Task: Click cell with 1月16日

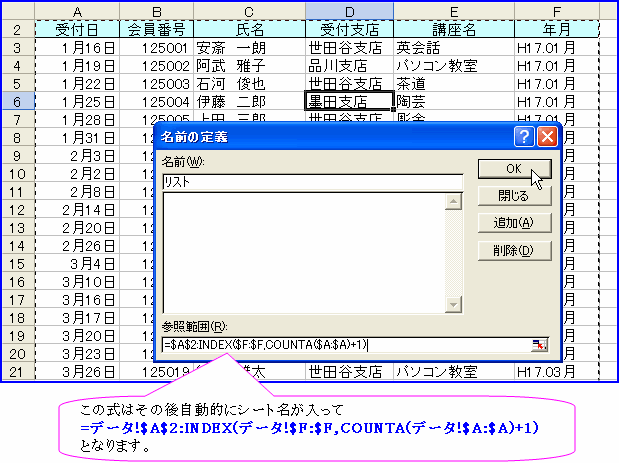Action: coord(77,48)
